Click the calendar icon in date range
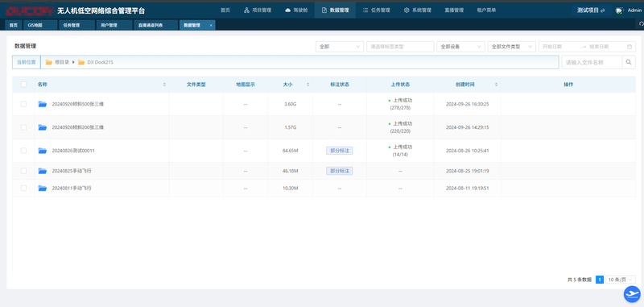This screenshot has height=307, width=644. coord(630,47)
